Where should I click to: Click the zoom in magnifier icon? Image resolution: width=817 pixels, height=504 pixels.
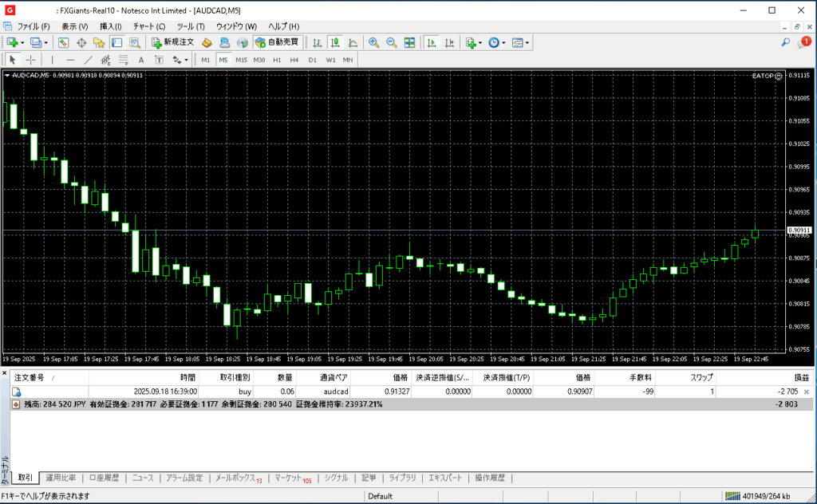[373, 42]
